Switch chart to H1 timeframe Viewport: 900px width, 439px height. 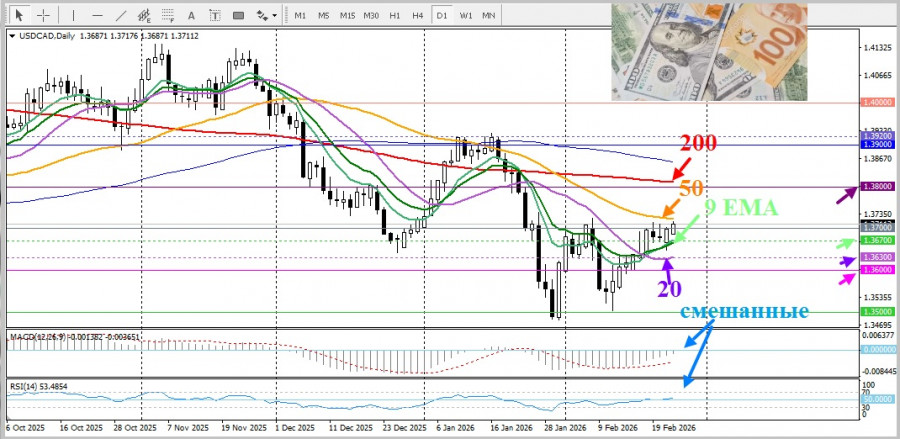(x=395, y=15)
